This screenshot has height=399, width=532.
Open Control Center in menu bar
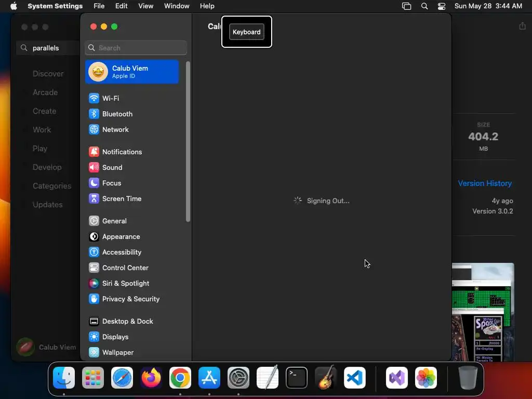(442, 6)
